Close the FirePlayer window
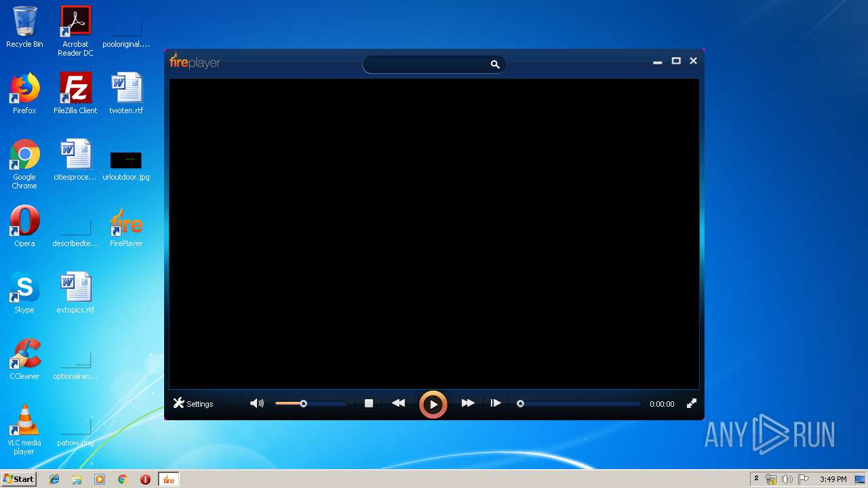Image resolution: width=868 pixels, height=488 pixels. (693, 61)
